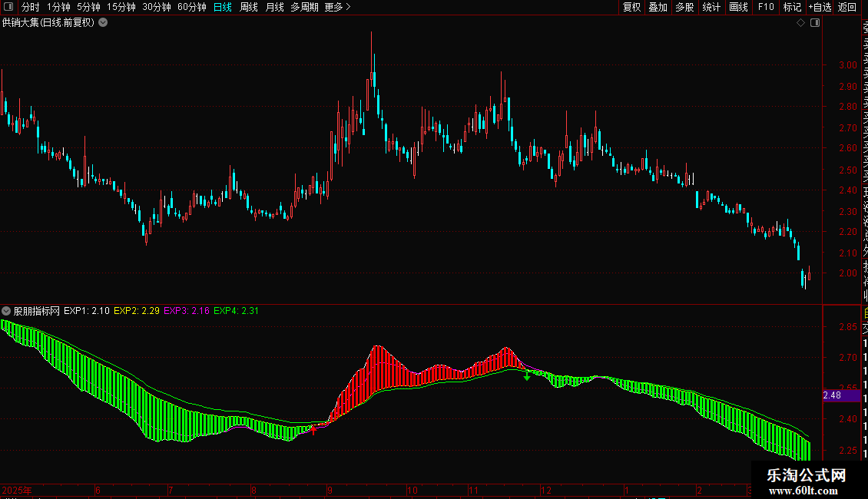868x499 pixels.
Task: Click the EXP4: 2.31 value
Action: pyautogui.click(x=237, y=311)
